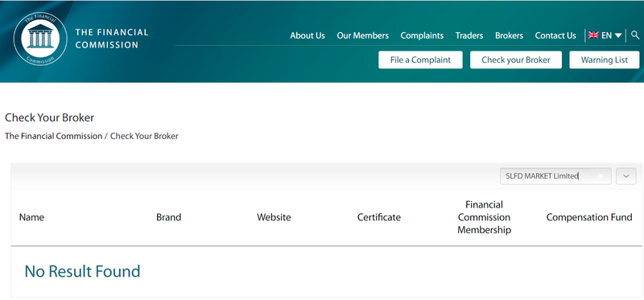Screen dimensions: 644x300
Task: Click the Financial Commission logo emblem
Action: [40, 39]
